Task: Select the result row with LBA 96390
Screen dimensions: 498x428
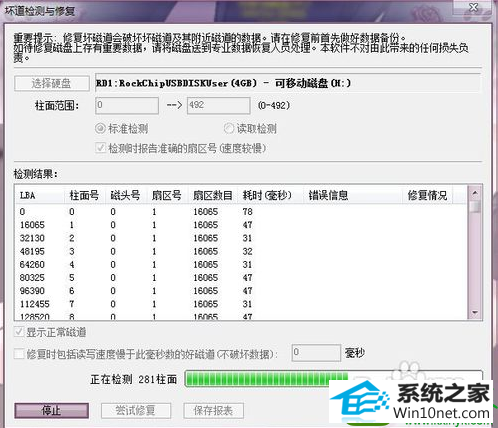Action: tap(241, 291)
